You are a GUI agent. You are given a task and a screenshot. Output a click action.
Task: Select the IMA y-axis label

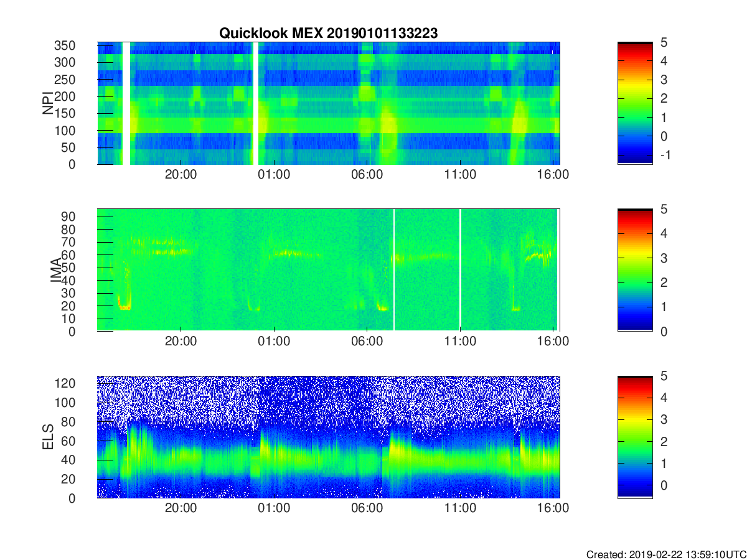[57, 270]
